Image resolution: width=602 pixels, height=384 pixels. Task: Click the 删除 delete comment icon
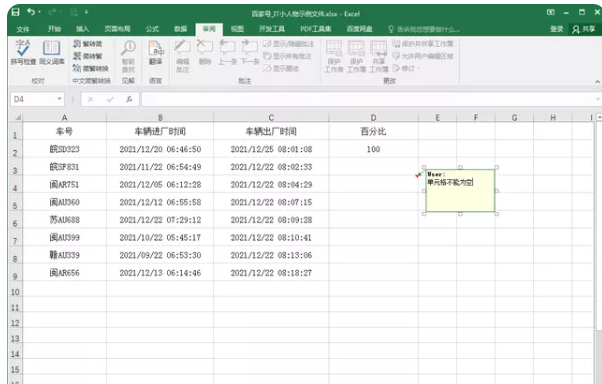[205, 52]
